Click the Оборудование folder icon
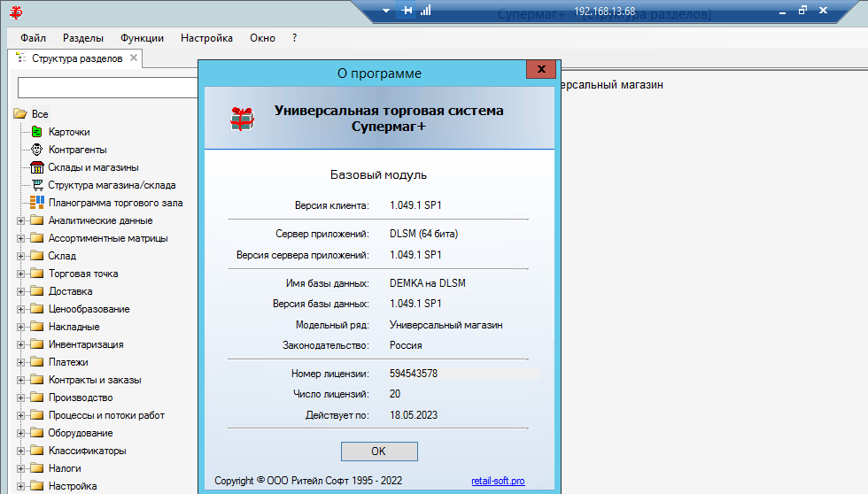The height and width of the screenshot is (494, 868). pyautogui.click(x=37, y=433)
